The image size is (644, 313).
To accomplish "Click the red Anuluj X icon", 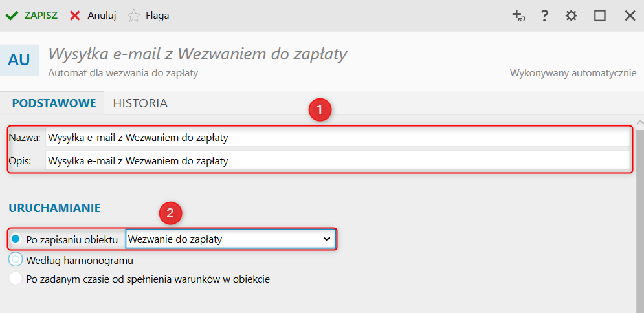I will click(x=76, y=16).
